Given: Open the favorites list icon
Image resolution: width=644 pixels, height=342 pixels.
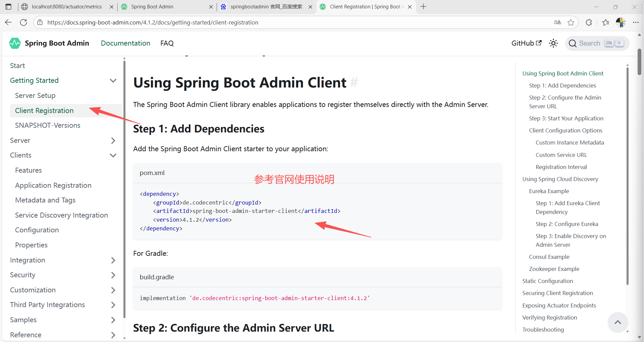Looking at the screenshot, I should (606, 22).
